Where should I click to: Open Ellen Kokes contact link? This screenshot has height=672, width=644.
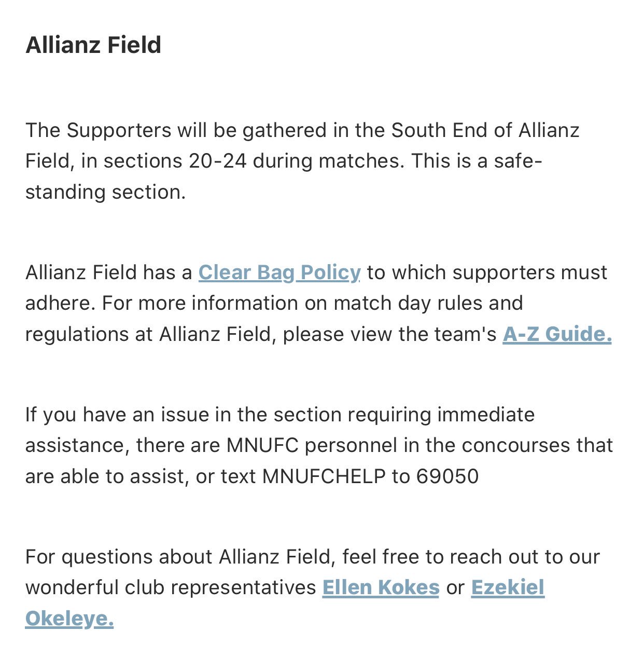pos(381,587)
